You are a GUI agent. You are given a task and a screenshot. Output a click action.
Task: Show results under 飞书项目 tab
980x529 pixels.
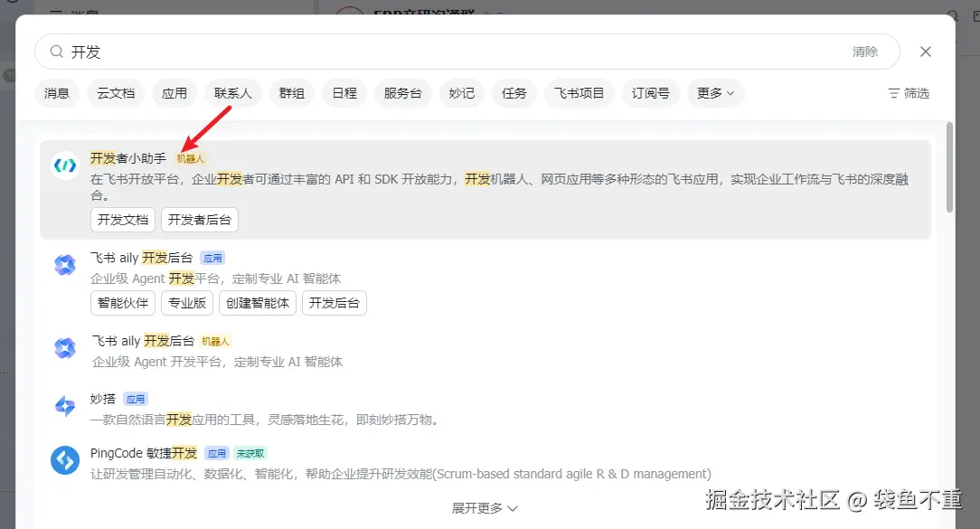coord(580,93)
